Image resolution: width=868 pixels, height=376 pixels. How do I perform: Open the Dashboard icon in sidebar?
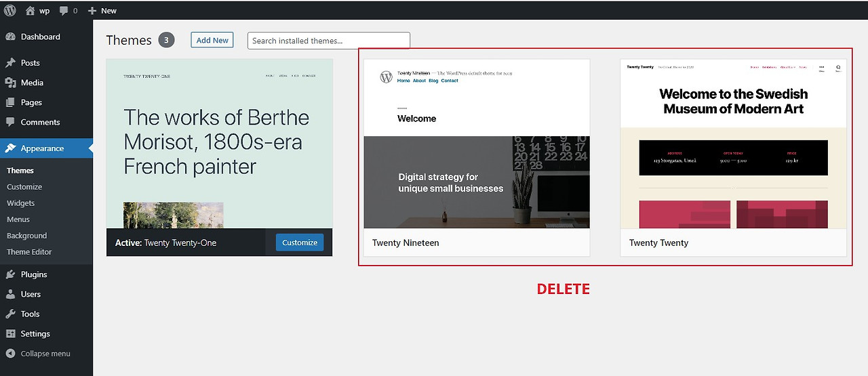pos(10,37)
